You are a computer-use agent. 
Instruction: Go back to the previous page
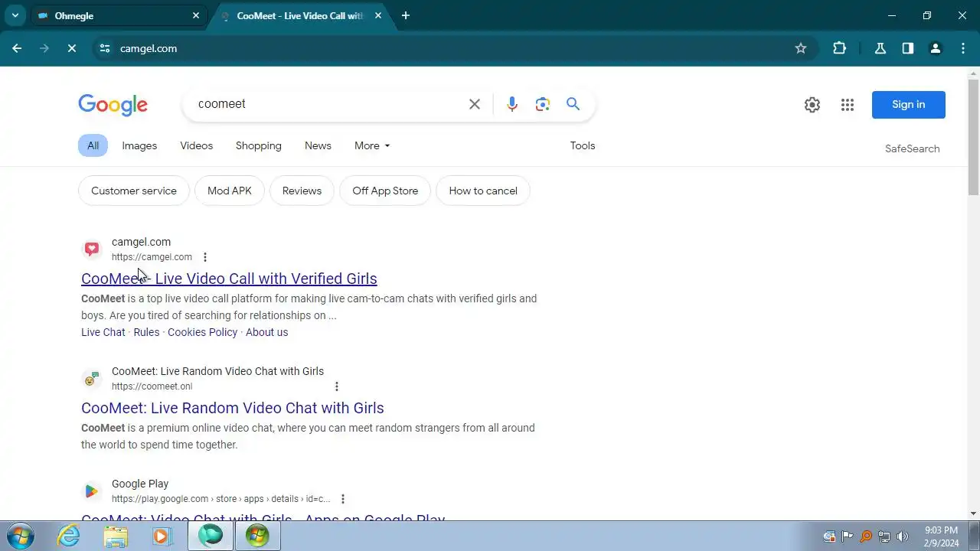tap(17, 48)
